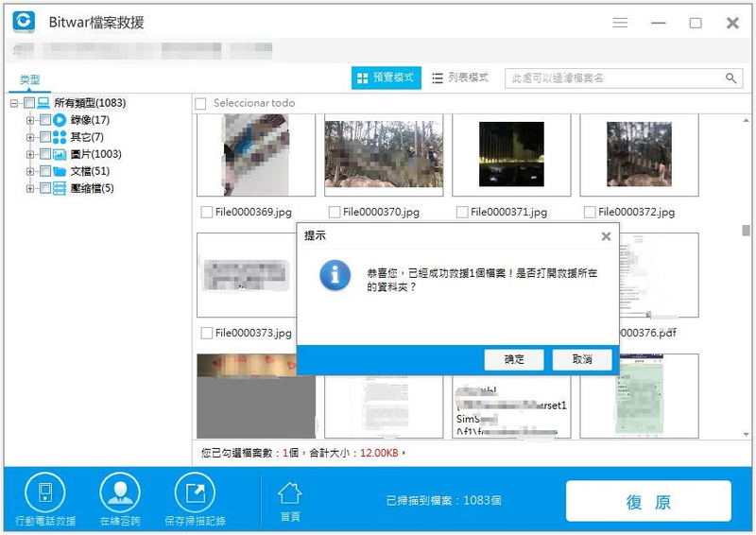Click the four-dots icon beside 其它

coord(60,137)
